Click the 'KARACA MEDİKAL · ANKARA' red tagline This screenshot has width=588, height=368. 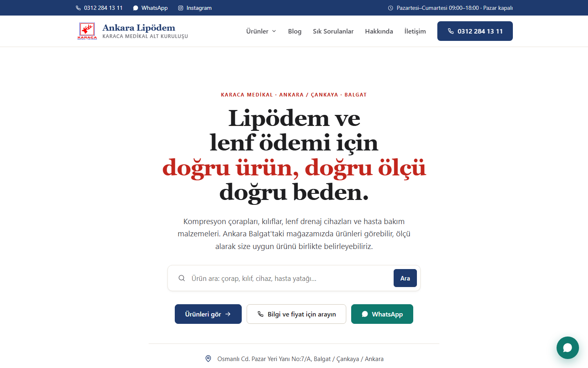coord(294,95)
